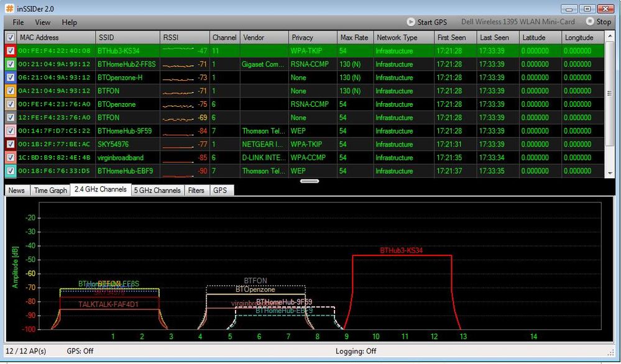Viewport: 621px width, 364px height.
Task: Open the View menu
Action: (42, 22)
